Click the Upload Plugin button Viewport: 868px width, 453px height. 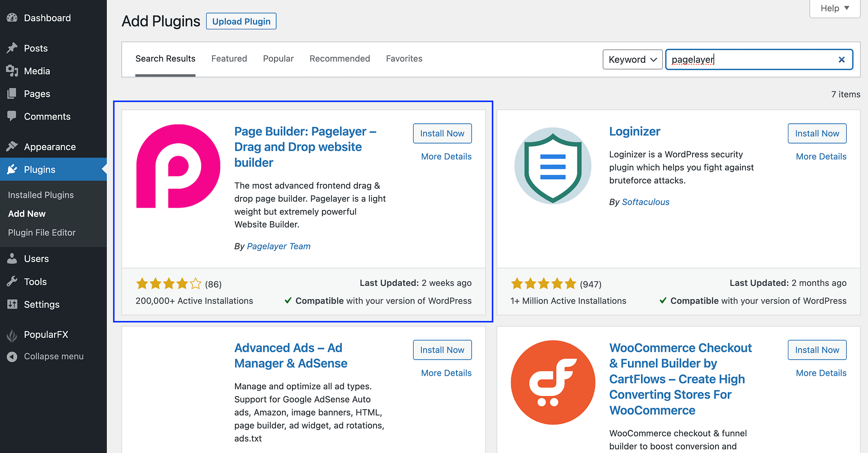click(241, 21)
